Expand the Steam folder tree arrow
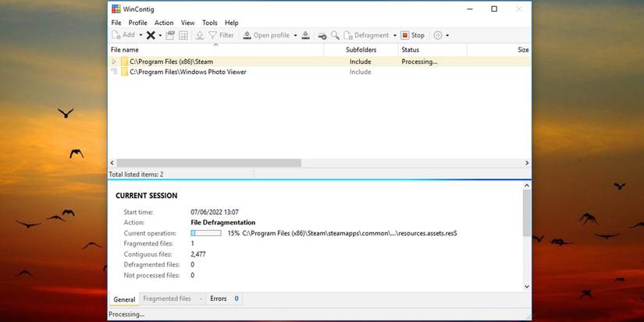644x322 pixels. pyautogui.click(x=114, y=62)
